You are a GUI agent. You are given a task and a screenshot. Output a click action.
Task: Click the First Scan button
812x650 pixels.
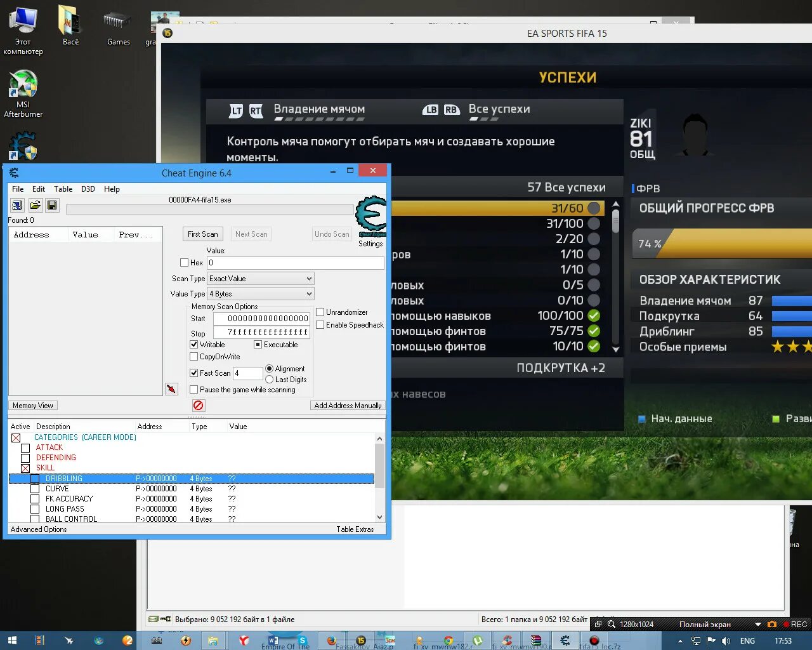pos(203,234)
